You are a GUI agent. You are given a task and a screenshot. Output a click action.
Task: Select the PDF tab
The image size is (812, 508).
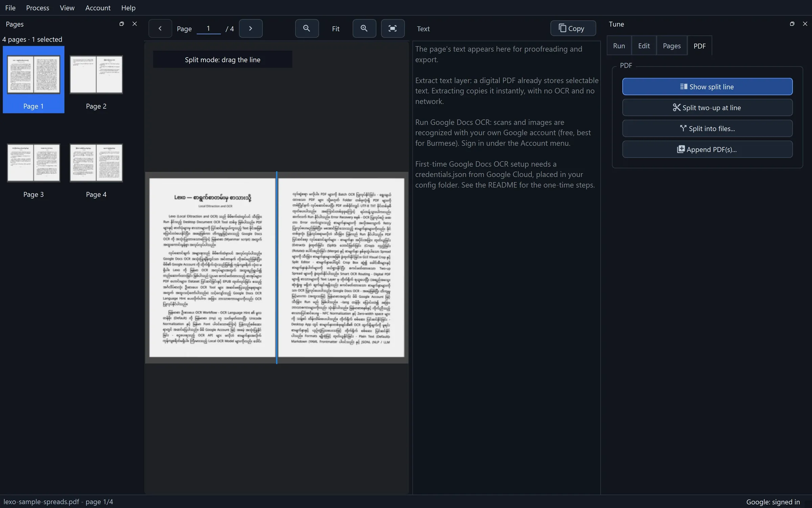tap(700, 46)
